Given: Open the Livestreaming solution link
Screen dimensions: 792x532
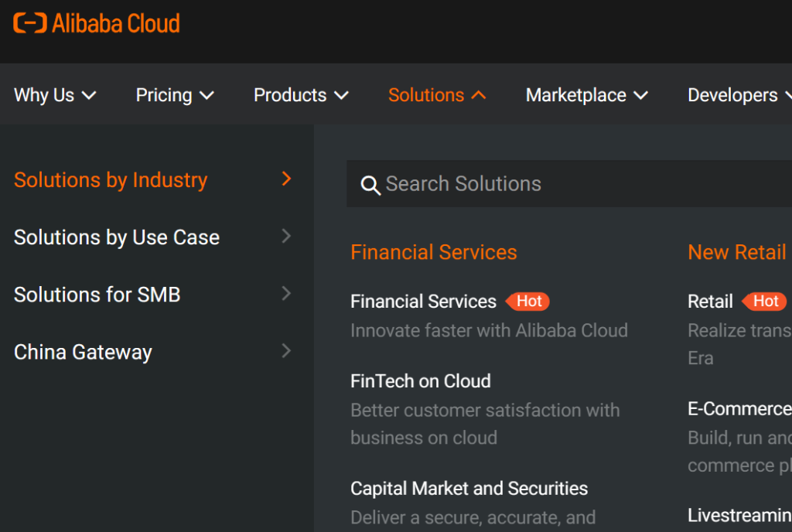Looking at the screenshot, I should tap(739, 515).
